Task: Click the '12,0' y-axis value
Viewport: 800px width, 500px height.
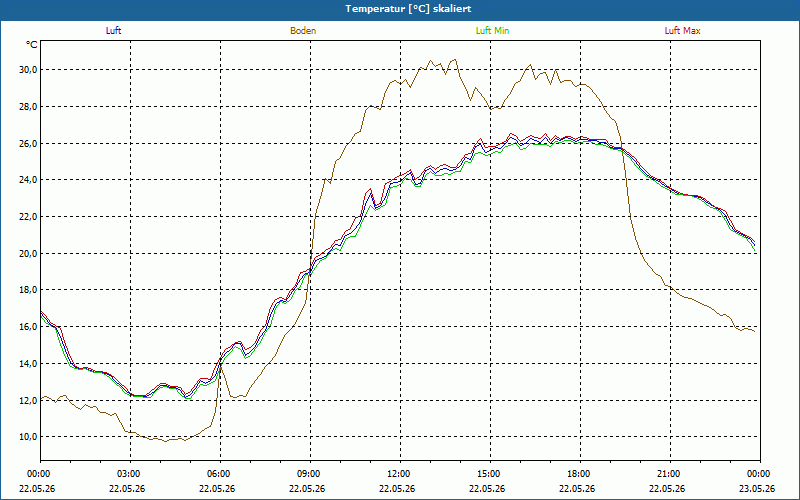Action: pos(28,401)
